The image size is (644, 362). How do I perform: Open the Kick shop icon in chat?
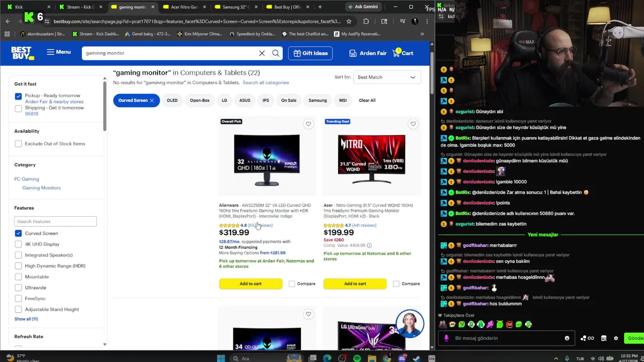click(604, 338)
